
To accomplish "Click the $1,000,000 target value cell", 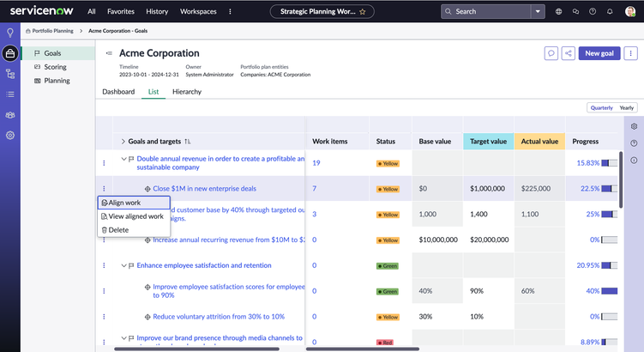I will coord(488,189).
